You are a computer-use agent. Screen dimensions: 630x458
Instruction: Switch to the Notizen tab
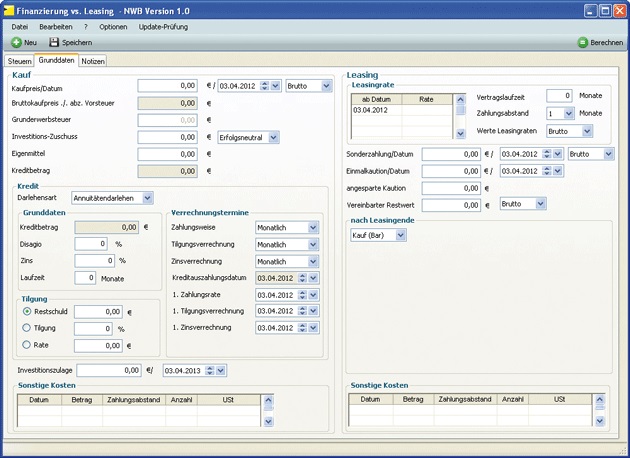(x=93, y=61)
